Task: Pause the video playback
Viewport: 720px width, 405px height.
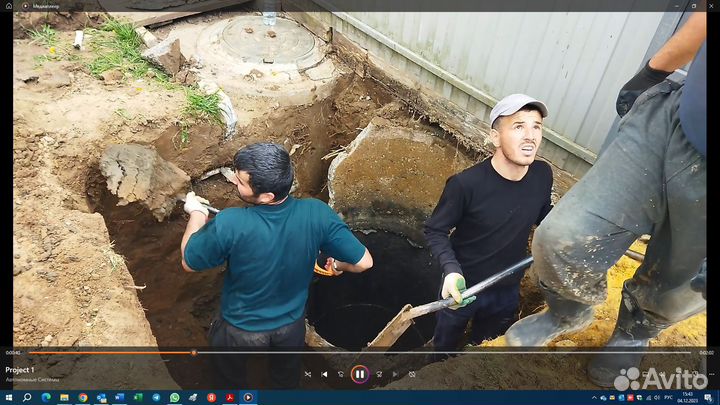Action: point(360,374)
